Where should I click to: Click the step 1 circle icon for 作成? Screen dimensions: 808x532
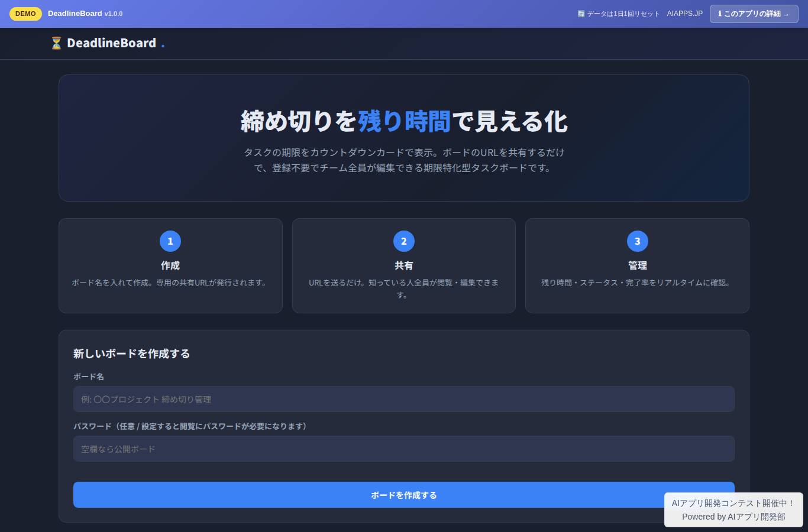[170, 241]
